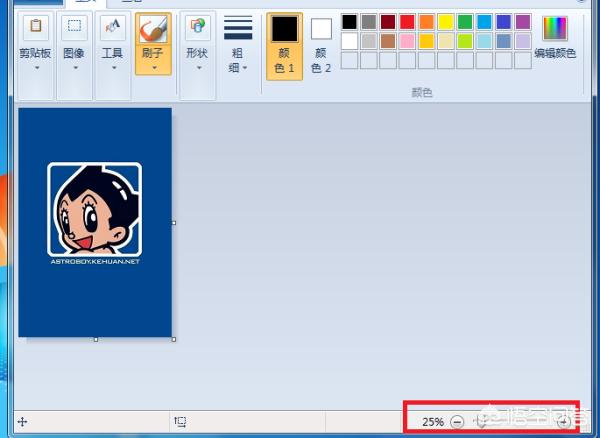The image size is (600, 438).
Task: Open the 剪贴板 clipboard paste group
Action: pos(35,55)
